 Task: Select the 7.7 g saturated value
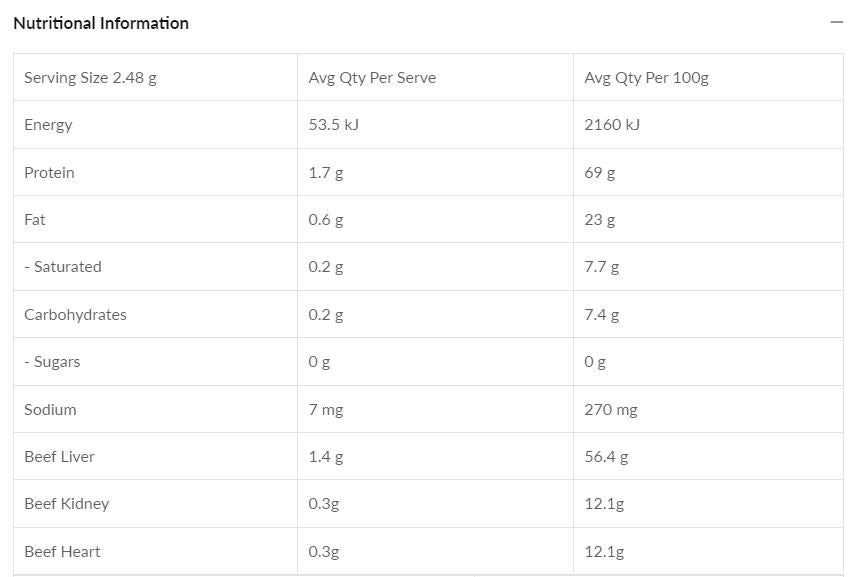pyautogui.click(x=602, y=267)
